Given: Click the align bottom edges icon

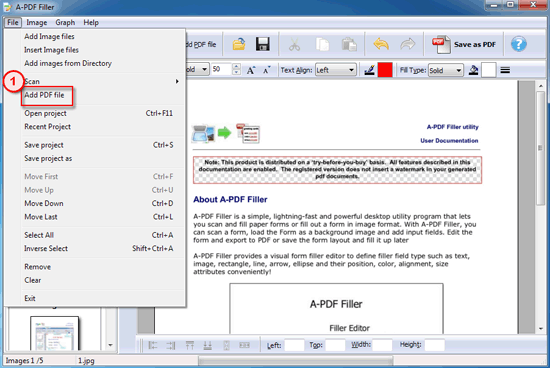Looking at the screenshot, I should pyautogui.click(x=208, y=346).
